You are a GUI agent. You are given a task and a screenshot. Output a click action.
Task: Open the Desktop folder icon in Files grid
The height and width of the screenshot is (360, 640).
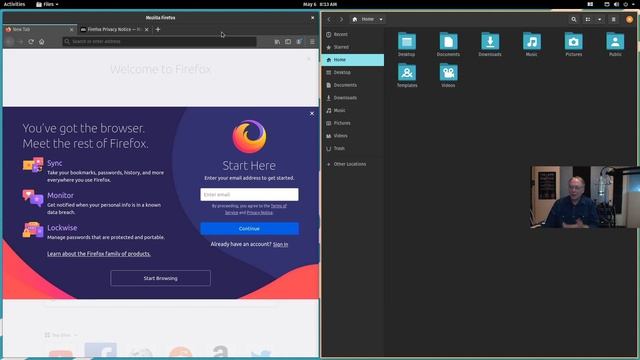(407, 41)
